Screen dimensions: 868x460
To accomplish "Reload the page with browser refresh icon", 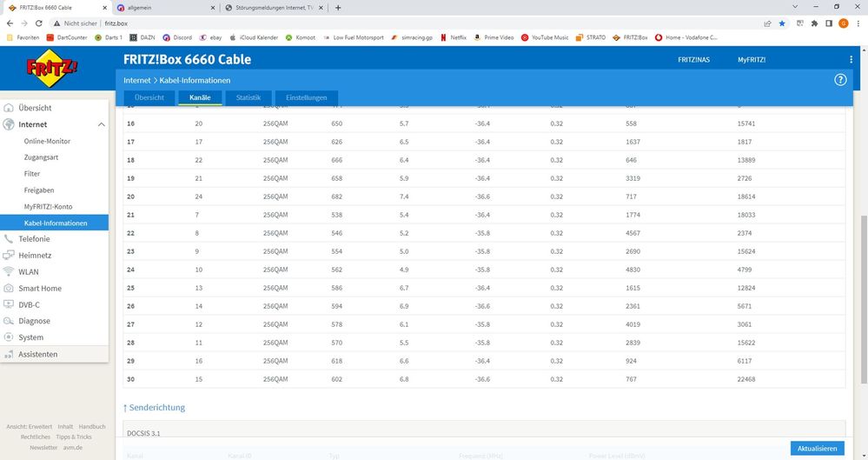I will coord(39,23).
